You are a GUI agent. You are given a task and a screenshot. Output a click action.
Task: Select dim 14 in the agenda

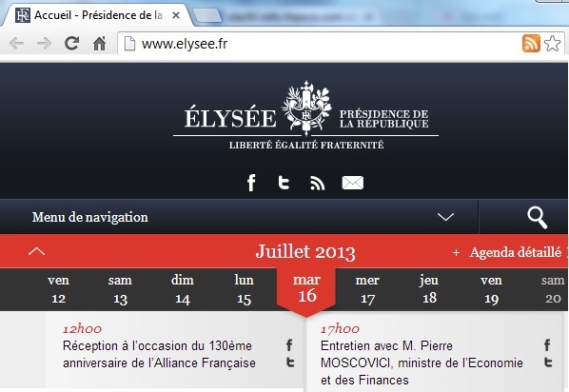coord(183,289)
